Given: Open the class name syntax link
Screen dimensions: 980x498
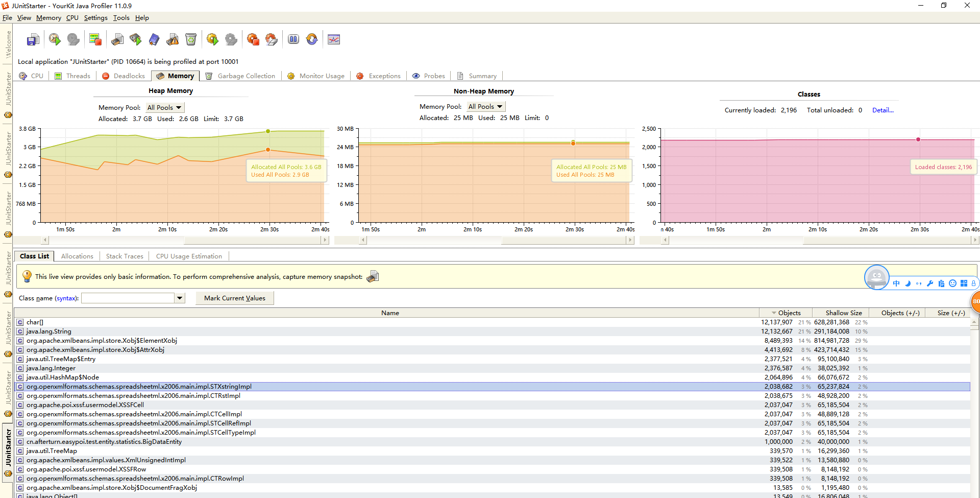Looking at the screenshot, I should 66,298.
